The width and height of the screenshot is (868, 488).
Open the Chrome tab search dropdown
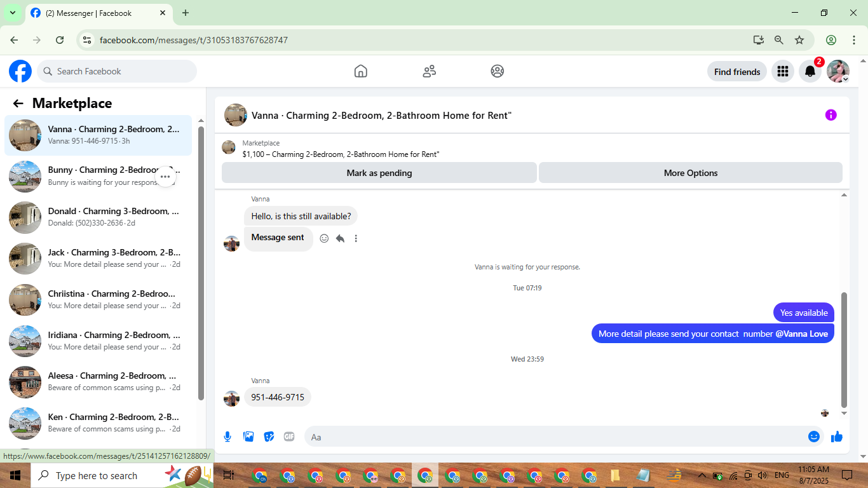12,13
